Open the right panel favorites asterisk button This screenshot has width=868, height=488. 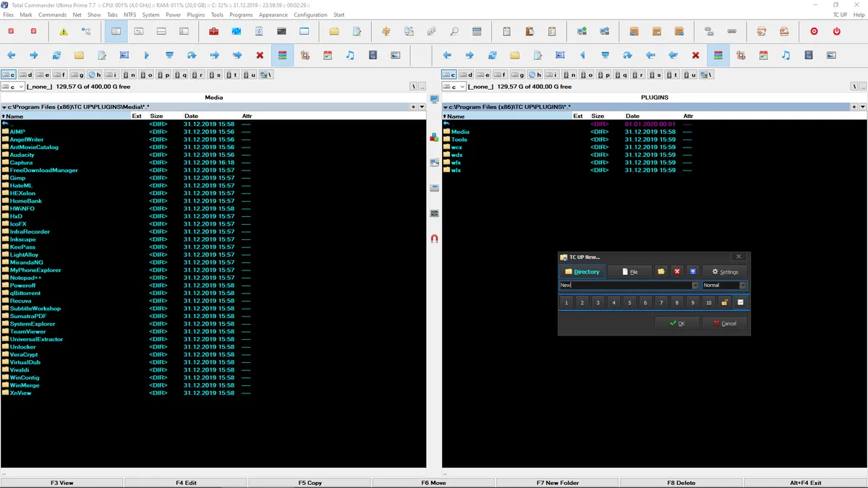[854, 107]
